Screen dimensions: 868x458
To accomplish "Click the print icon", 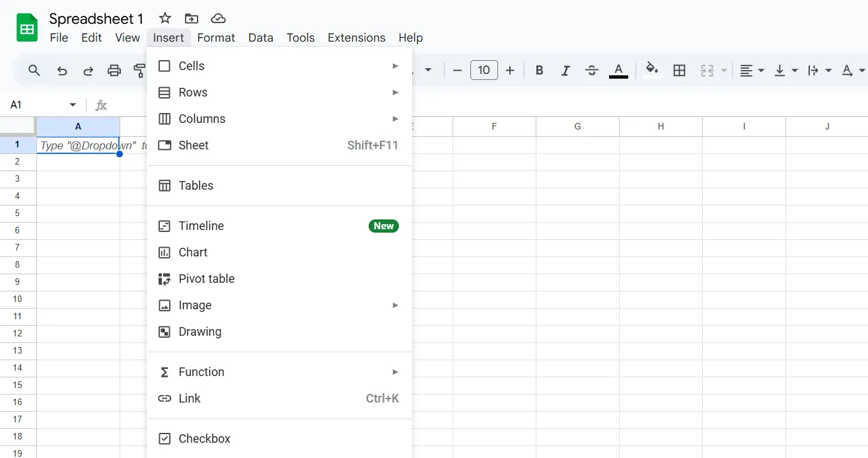I will pyautogui.click(x=114, y=70).
